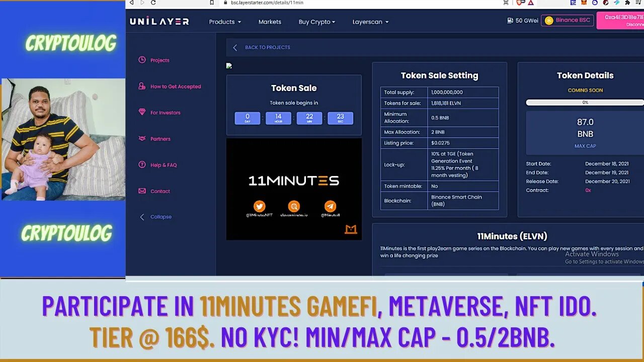The image size is (644, 362).
Task: Click the 2 BNB max allocation value
Action: (x=439, y=132)
